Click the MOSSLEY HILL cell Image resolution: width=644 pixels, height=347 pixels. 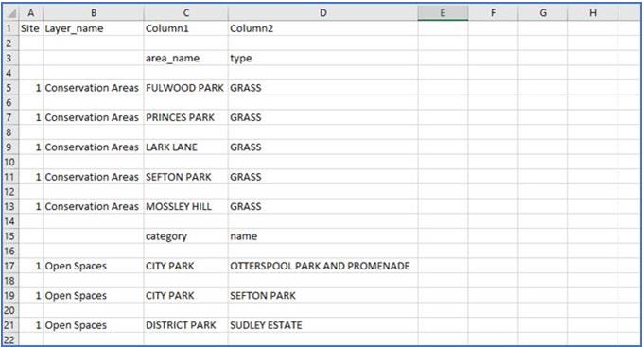click(x=185, y=206)
